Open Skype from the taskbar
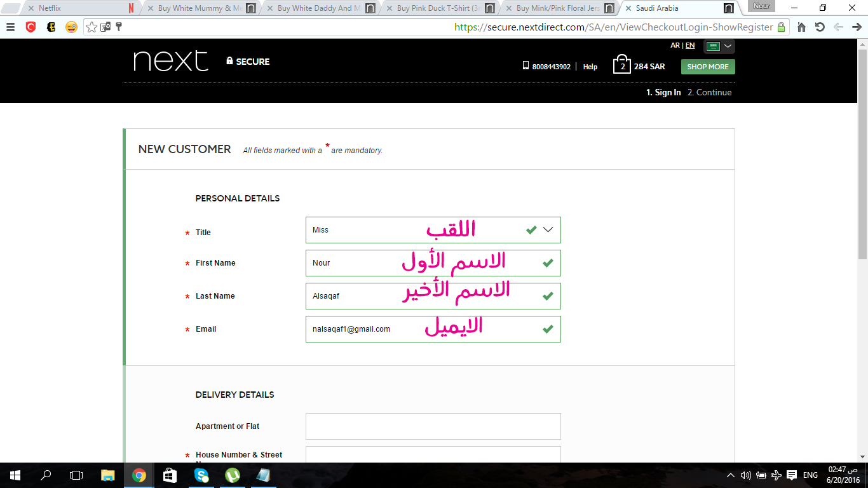Screen dimensions: 868x488 (x=202, y=475)
